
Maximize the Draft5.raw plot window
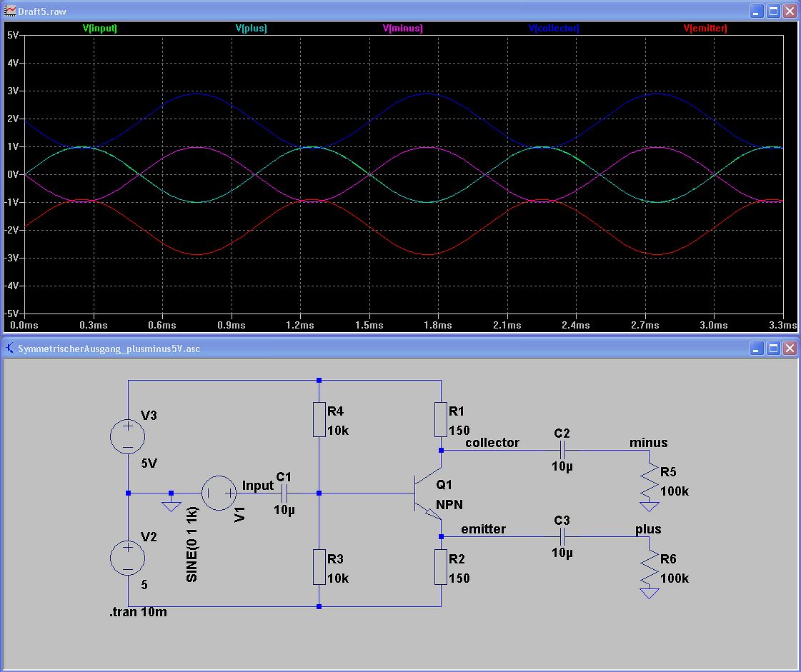(x=773, y=11)
